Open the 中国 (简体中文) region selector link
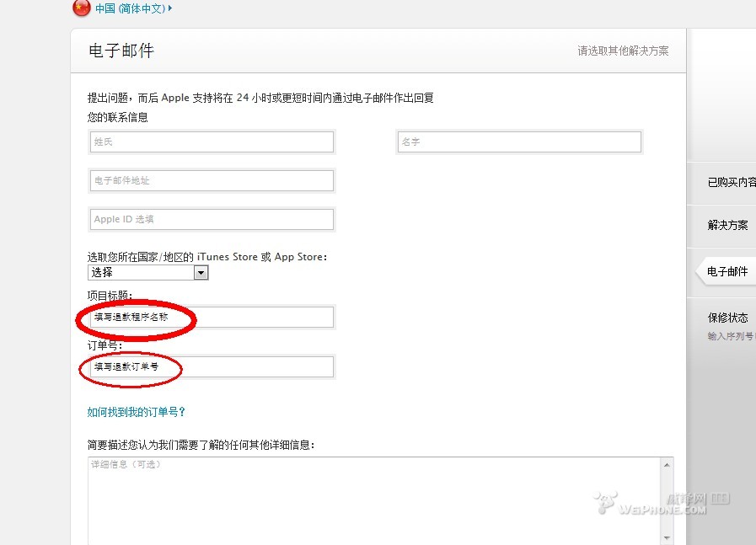The width and height of the screenshot is (756, 545). pos(130,8)
